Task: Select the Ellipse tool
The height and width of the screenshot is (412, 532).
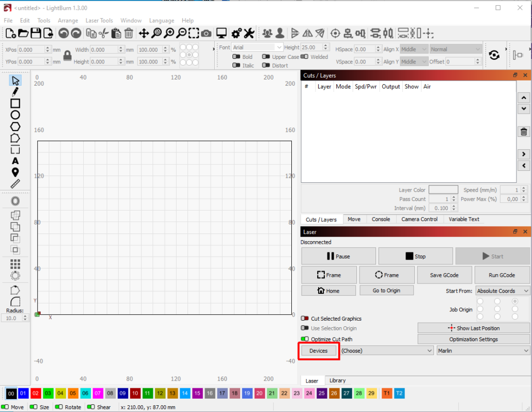Action: (15, 115)
